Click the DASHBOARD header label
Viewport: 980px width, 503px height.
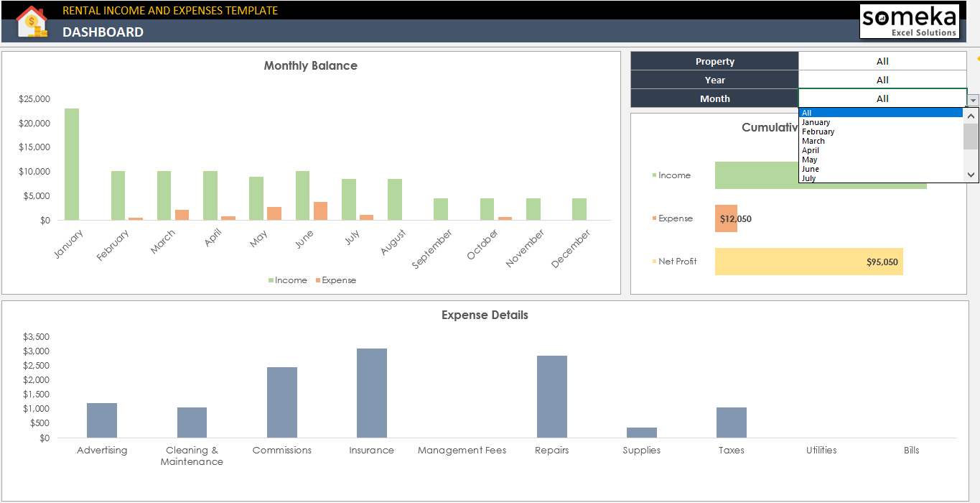click(x=103, y=32)
